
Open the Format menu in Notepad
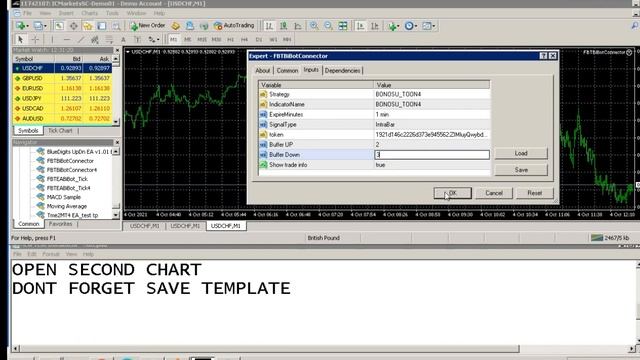click(51, 254)
